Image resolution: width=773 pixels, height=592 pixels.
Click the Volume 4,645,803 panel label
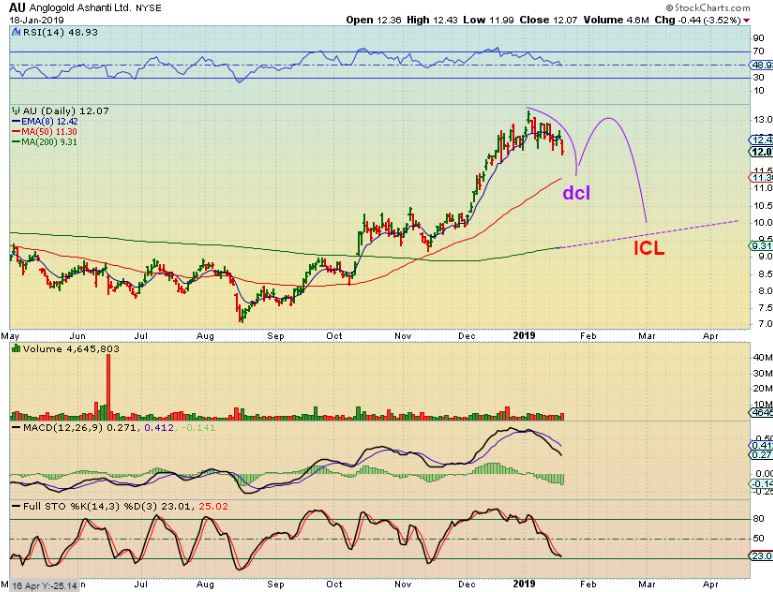[x=71, y=349]
